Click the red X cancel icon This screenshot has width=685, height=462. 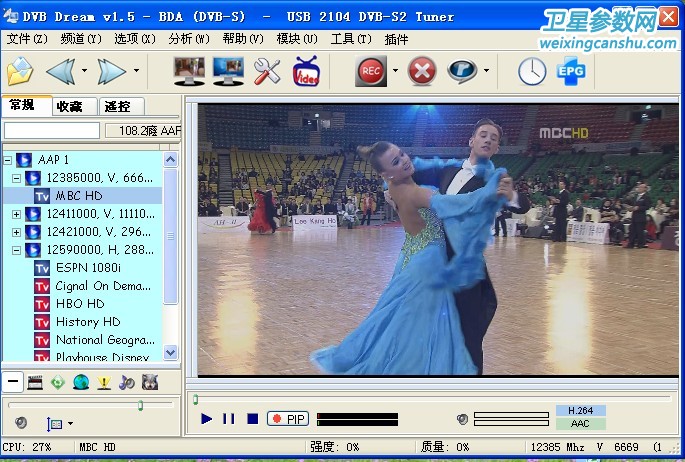423,71
